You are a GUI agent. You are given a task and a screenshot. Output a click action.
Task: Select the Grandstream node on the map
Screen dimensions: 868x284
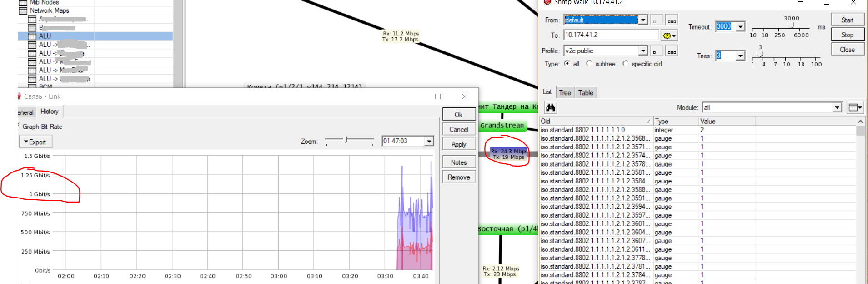pyautogui.click(x=502, y=125)
